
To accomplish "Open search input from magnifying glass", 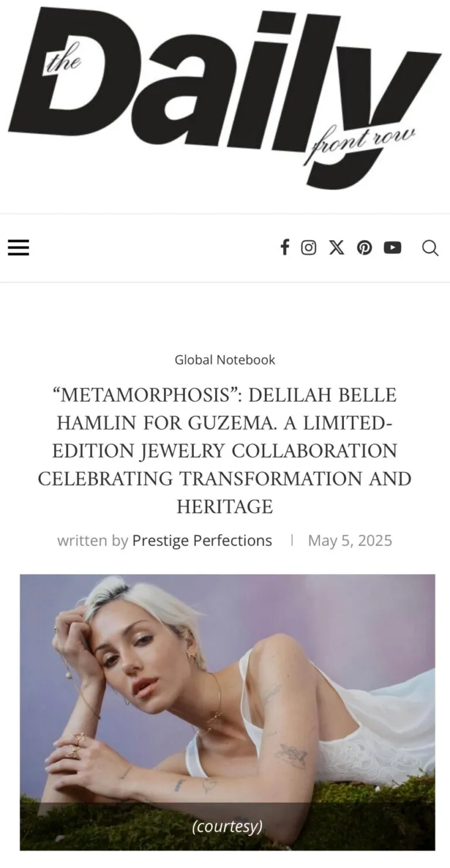I will tap(431, 248).
